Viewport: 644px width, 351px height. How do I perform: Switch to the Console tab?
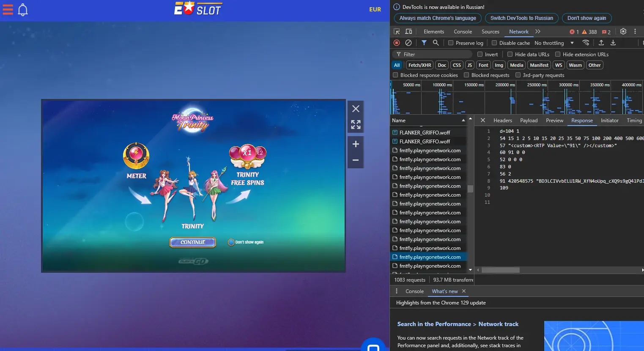click(463, 31)
